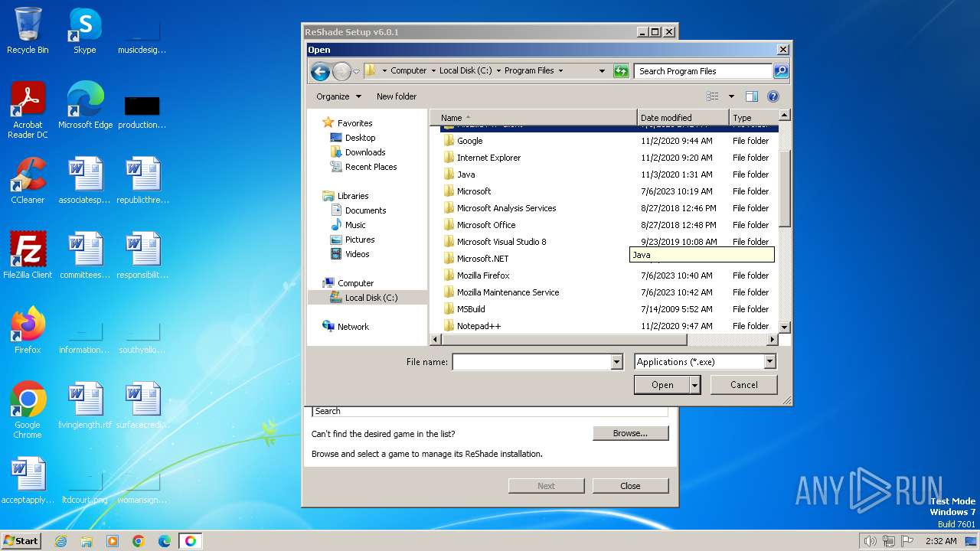980x551 pixels.
Task: Select Microsoft Edge desktop icon
Action: (85, 106)
